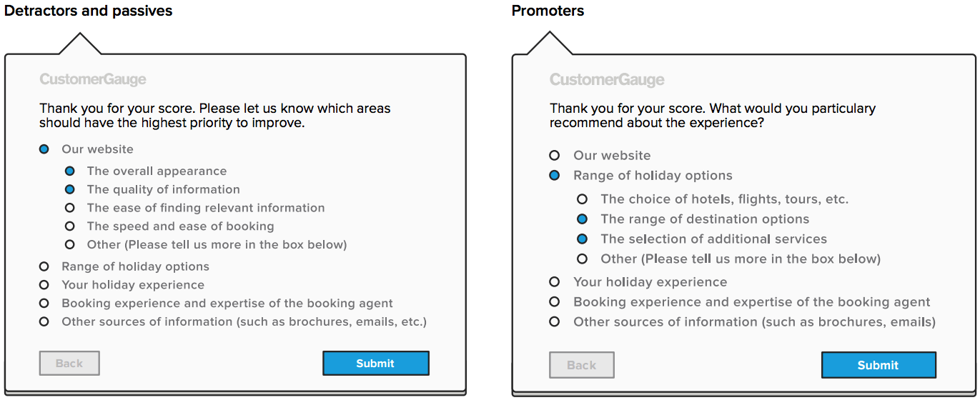The image size is (980, 400).
Task: Click the Back button in Promoters panel
Action: coord(581,365)
